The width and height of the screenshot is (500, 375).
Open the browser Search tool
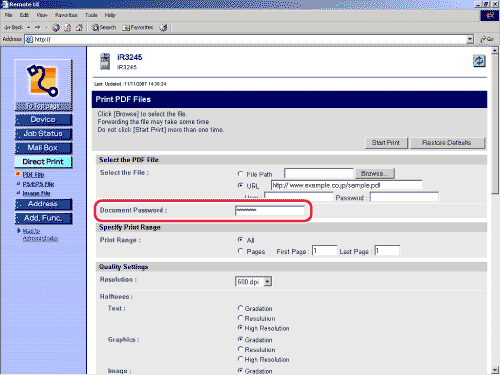click(104, 27)
